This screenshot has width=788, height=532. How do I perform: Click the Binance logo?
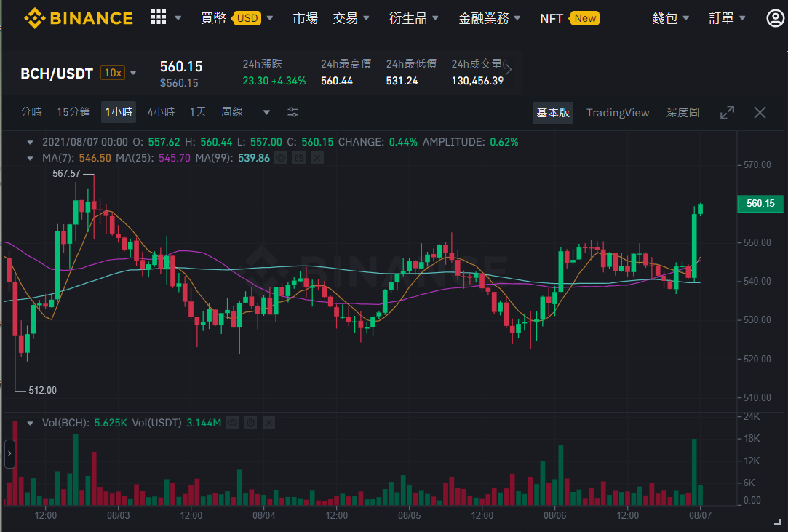(79, 18)
